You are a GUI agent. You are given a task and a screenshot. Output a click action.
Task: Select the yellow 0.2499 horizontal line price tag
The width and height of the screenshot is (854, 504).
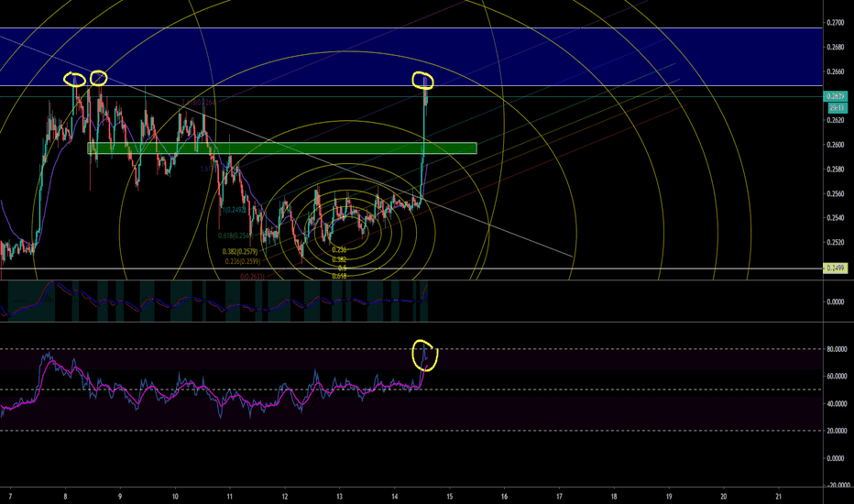pyautogui.click(x=836, y=268)
